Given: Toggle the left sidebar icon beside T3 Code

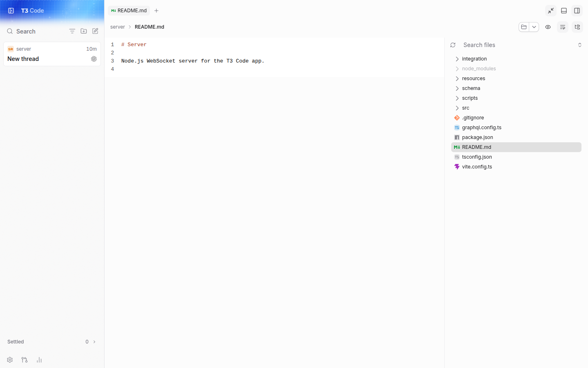Looking at the screenshot, I should [x=11, y=11].
